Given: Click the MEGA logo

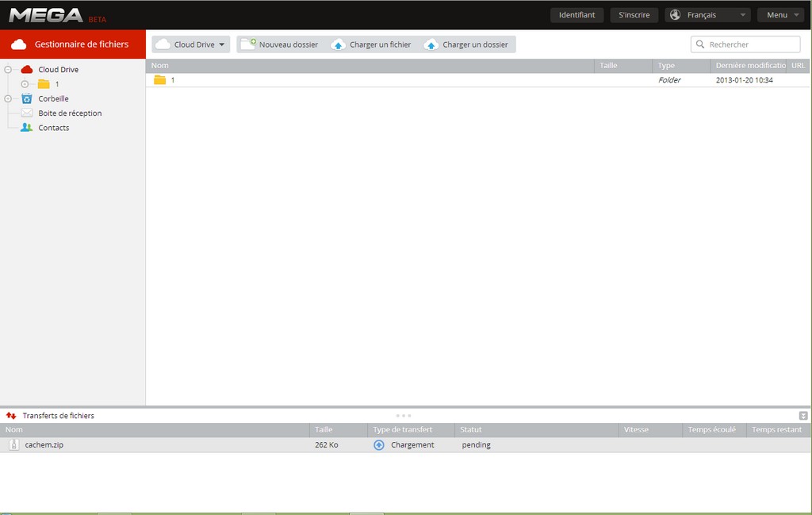Looking at the screenshot, I should point(46,15).
